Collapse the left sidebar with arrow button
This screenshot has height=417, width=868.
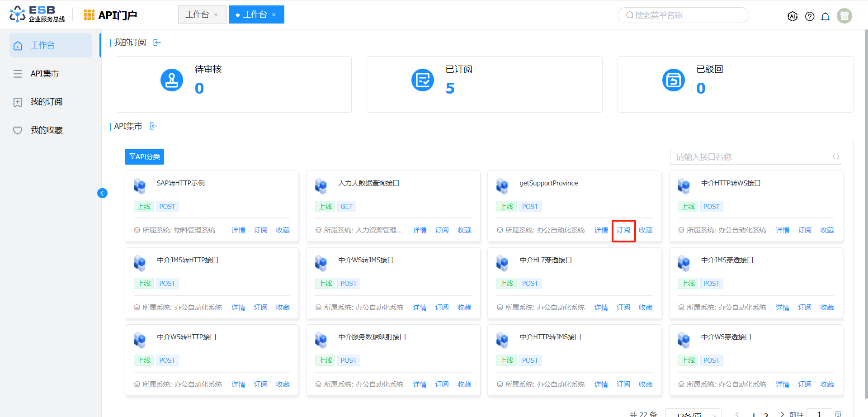click(x=102, y=193)
